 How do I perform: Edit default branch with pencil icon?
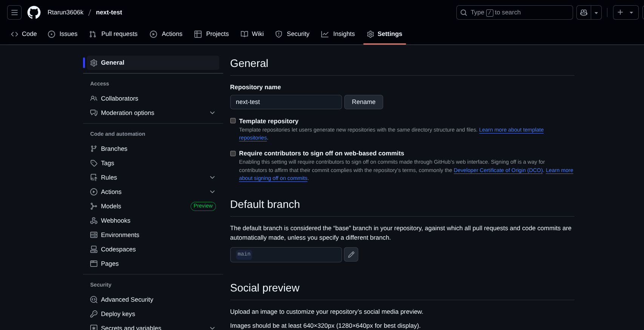click(351, 254)
